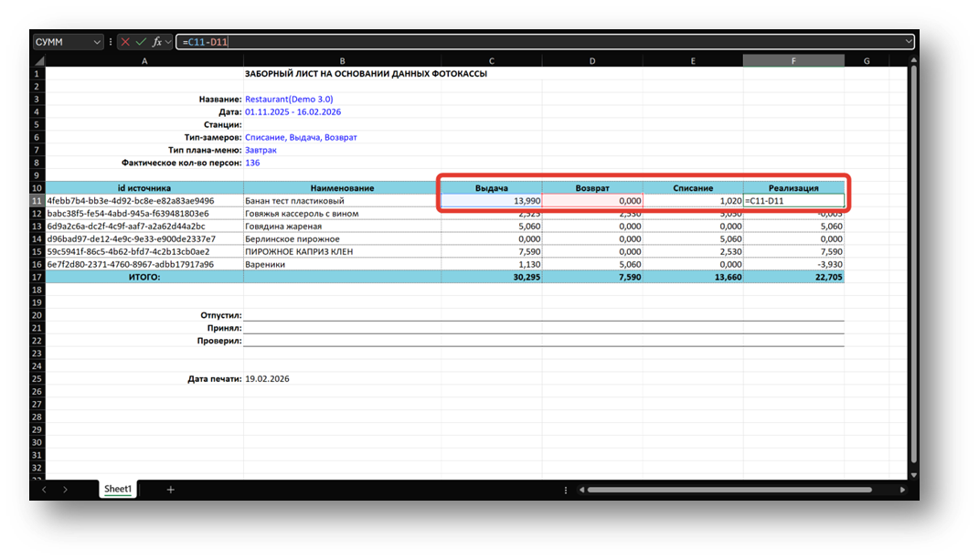
Task: Cancel the formula edit with the red X
Action: (125, 42)
